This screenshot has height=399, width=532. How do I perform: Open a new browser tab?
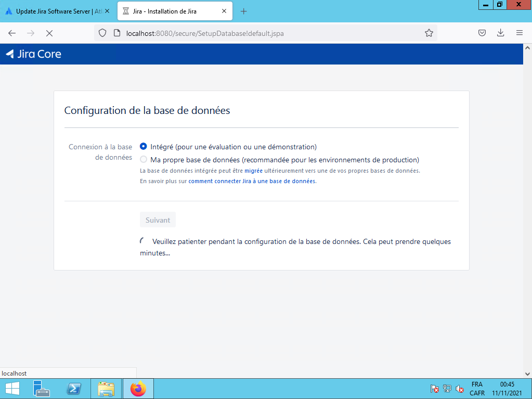(243, 11)
